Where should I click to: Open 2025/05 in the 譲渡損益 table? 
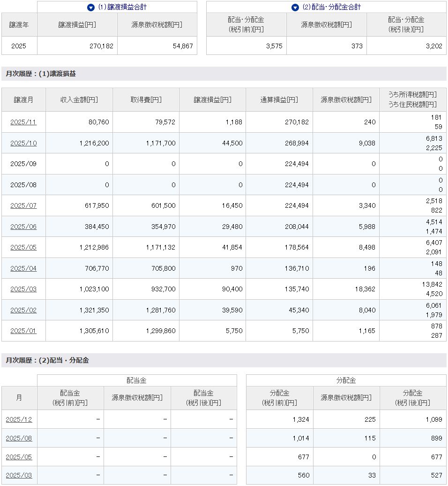[x=23, y=247]
